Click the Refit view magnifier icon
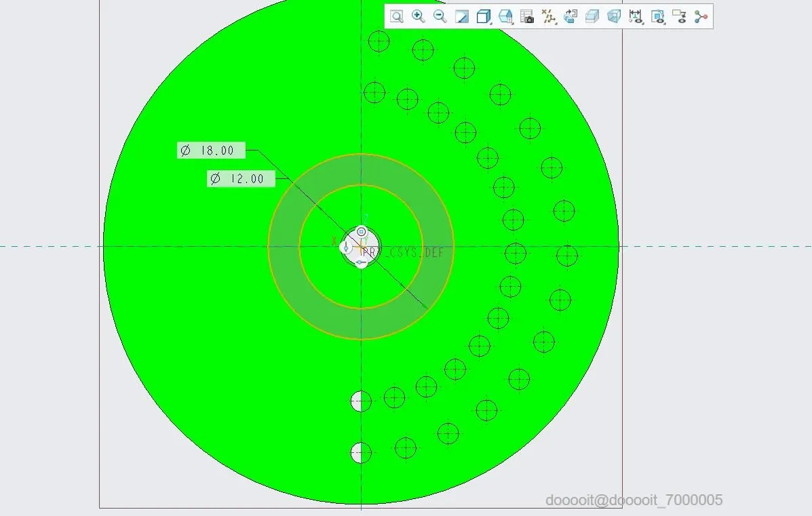Screen dimensions: 812x516 (x=397, y=16)
